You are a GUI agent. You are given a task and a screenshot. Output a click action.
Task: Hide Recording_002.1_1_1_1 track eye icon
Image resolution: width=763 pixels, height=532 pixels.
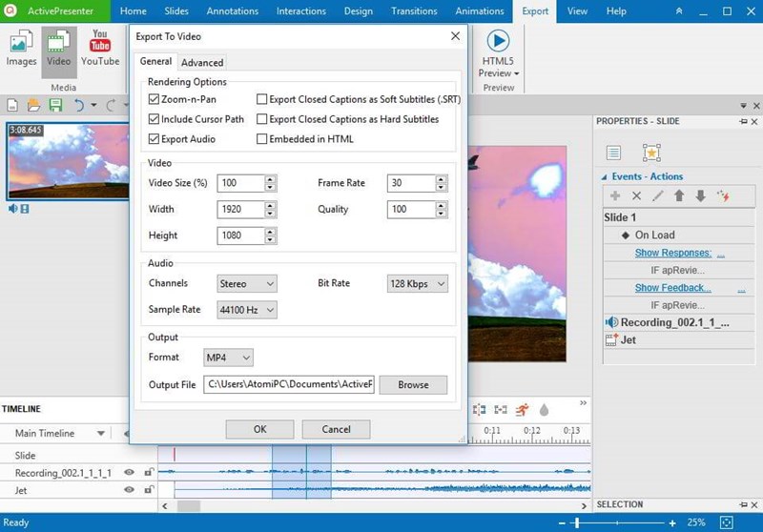pos(129,472)
